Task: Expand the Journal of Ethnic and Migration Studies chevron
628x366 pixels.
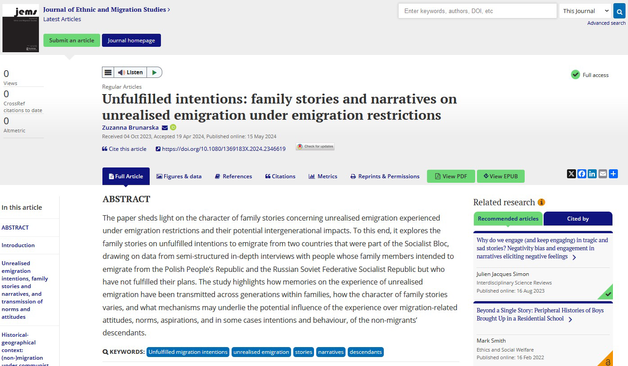Action: pyautogui.click(x=169, y=10)
